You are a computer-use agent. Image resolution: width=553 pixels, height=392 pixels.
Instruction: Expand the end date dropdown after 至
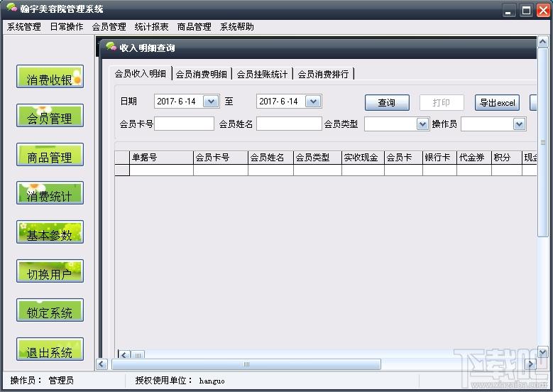coord(313,102)
